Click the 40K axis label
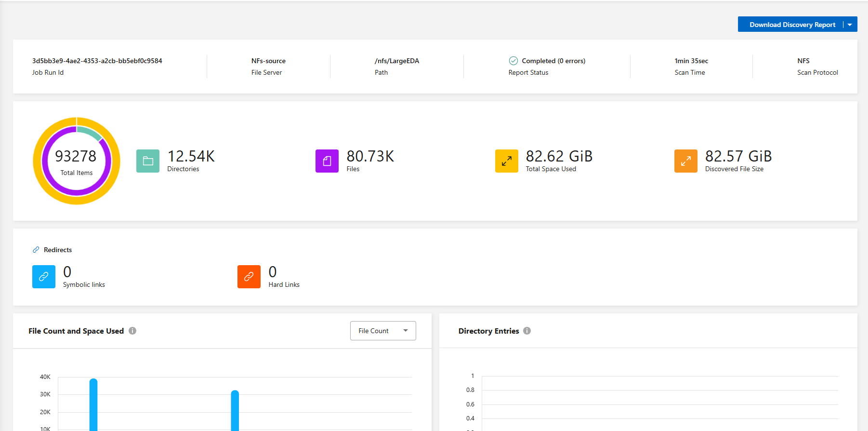The width and height of the screenshot is (868, 431). pos(45,377)
